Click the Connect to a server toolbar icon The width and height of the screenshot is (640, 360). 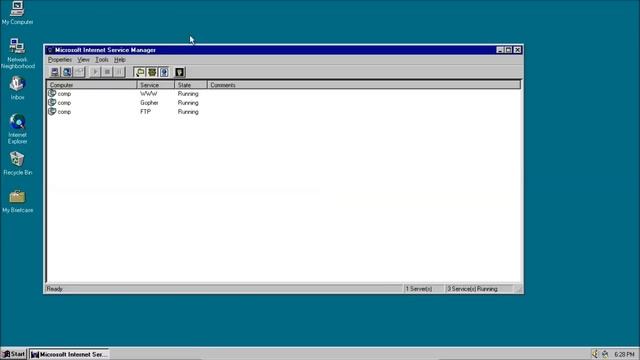pos(54,72)
